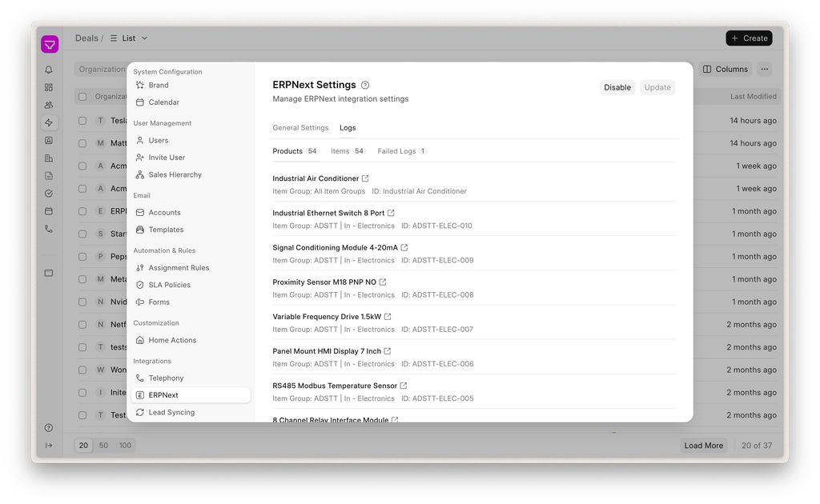Check the Matt row checkbox

pyautogui.click(x=82, y=143)
